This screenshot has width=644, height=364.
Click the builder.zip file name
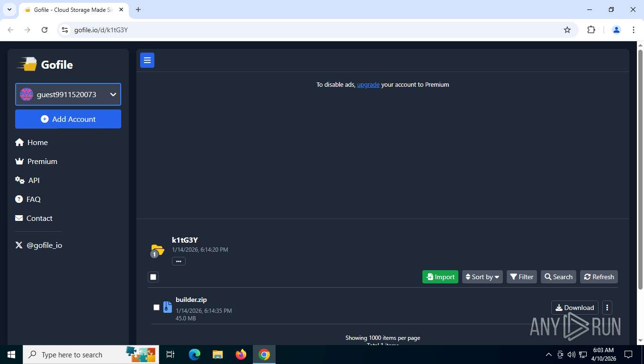click(x=191, y=300)
